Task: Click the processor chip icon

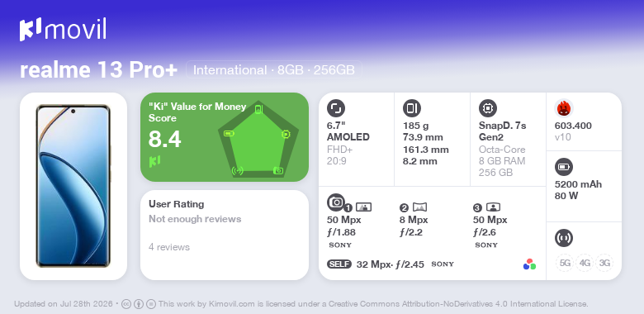Action: [487, 108]
